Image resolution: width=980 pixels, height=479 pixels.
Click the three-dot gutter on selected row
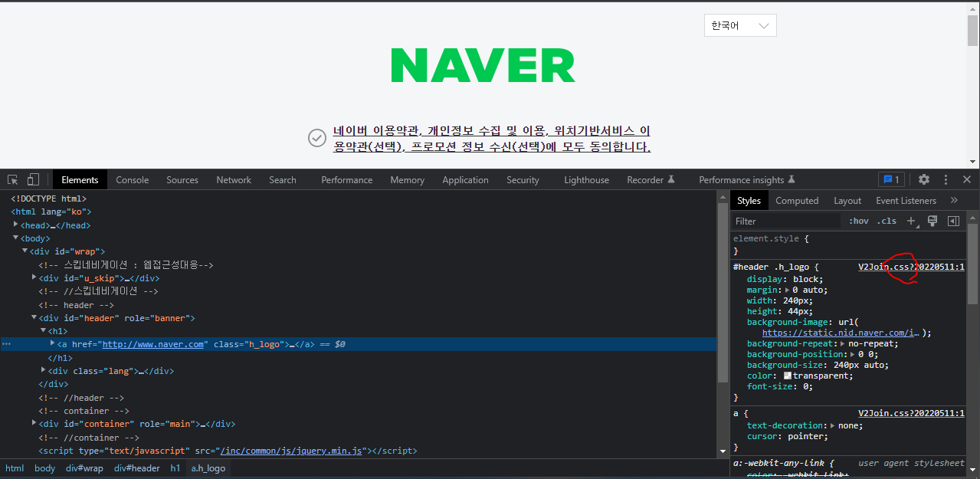(x=6, y=344)
